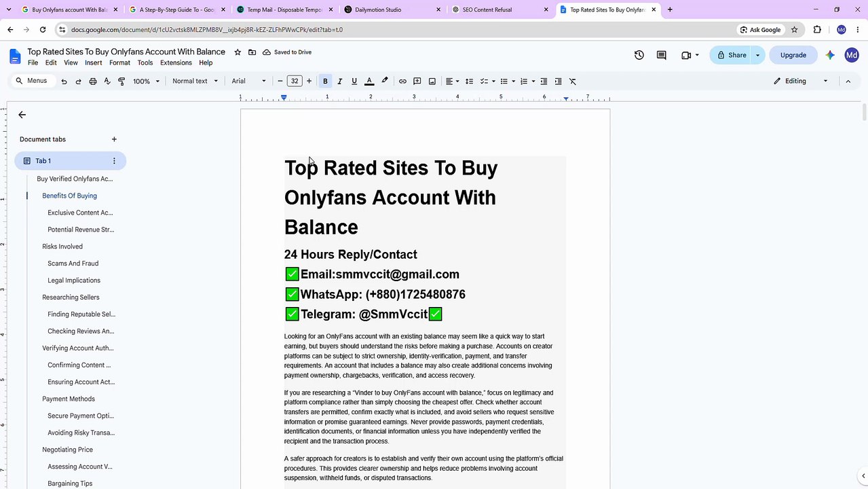Select the Paint format tool

click(x=121, y=81)
